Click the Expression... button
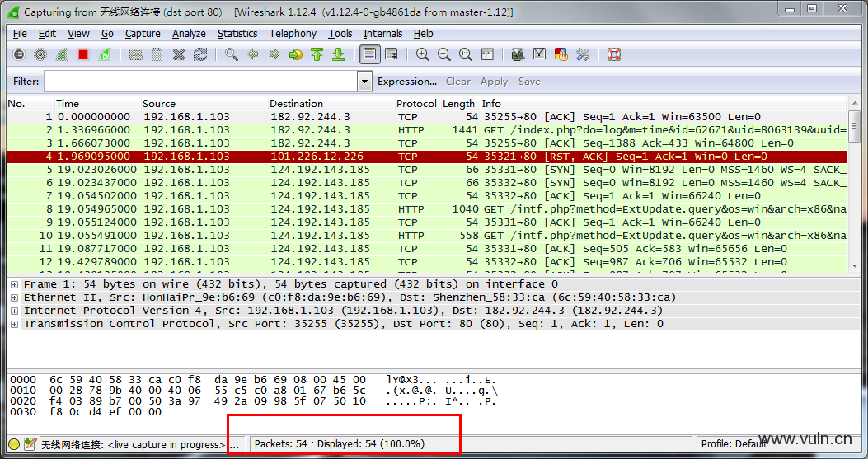The width and height of the screenshot is (868, 459). point(407,82)
